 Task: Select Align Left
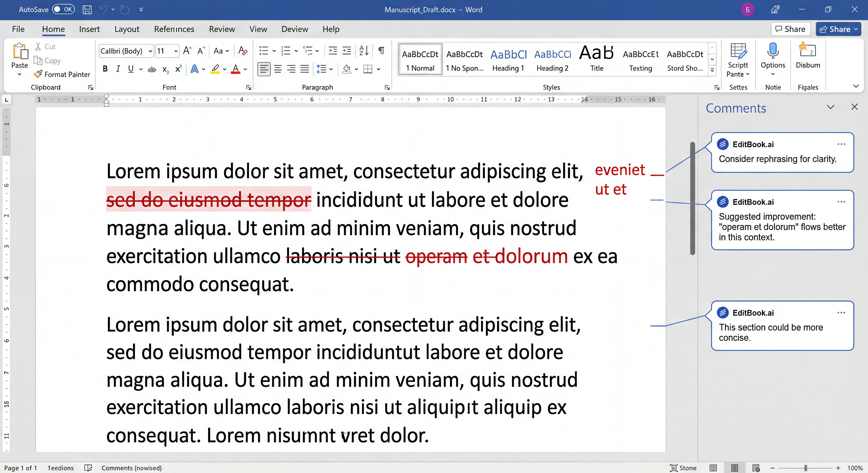264,69
